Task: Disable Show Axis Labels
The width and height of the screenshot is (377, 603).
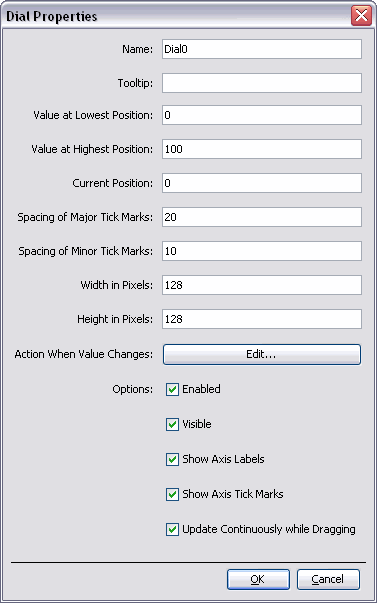Action: [172, 459]
